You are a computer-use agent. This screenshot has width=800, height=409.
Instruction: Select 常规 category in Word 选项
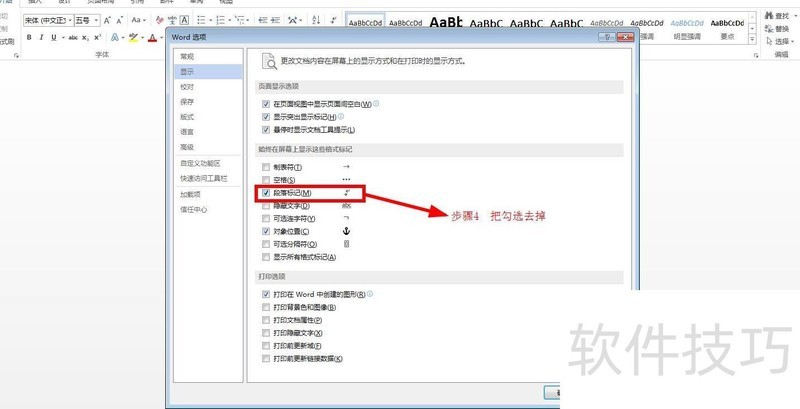[x=208, y=57]
